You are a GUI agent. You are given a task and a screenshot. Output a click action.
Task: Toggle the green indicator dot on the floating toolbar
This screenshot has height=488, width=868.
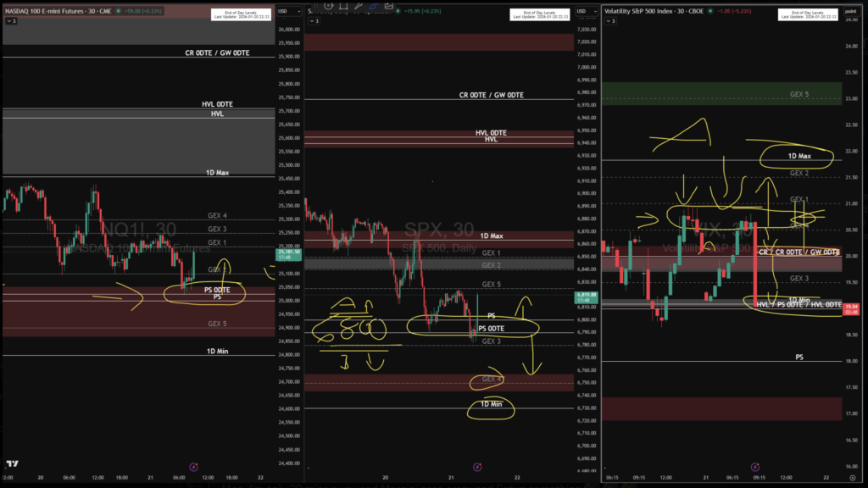pos(398,10)
